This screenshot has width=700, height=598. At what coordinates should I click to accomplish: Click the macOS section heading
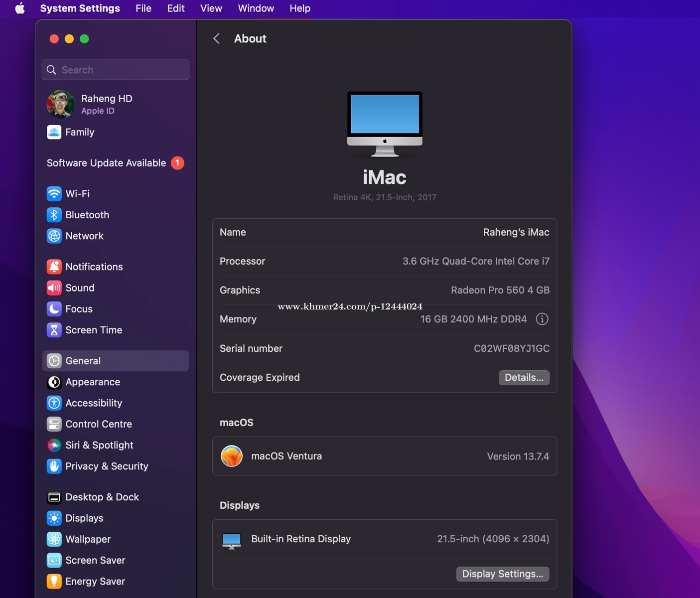point(237,423)
